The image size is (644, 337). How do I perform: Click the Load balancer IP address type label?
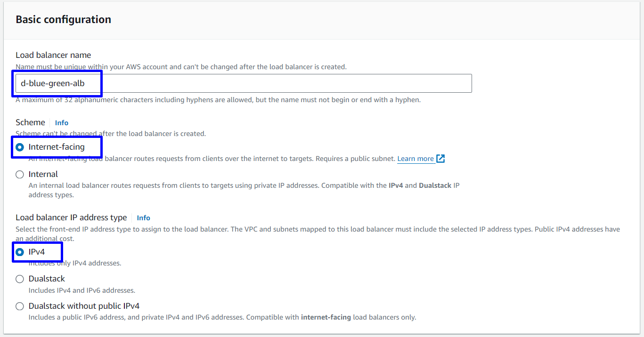point(71,217)
